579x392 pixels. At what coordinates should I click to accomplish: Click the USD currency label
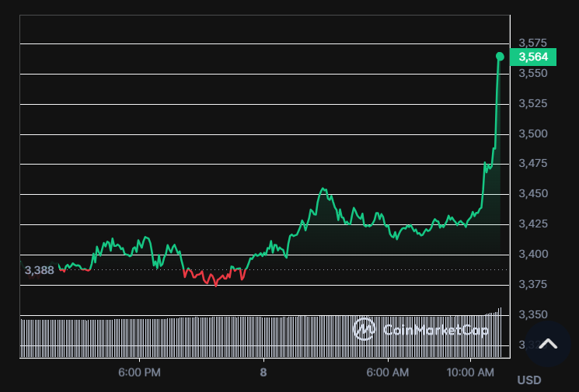(x=529, y=380)
